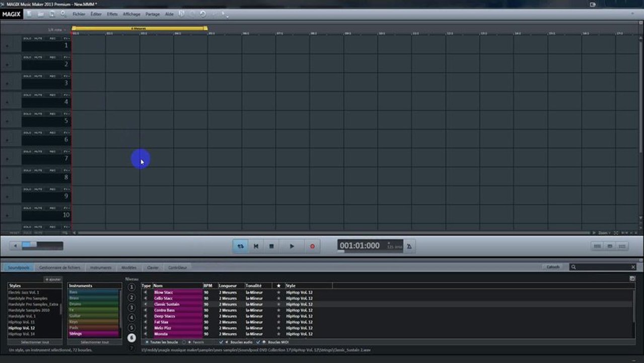Click the save arrangement icon
Image resolution: width=644 pixels, height=363 pixels.
click(52, 14)
